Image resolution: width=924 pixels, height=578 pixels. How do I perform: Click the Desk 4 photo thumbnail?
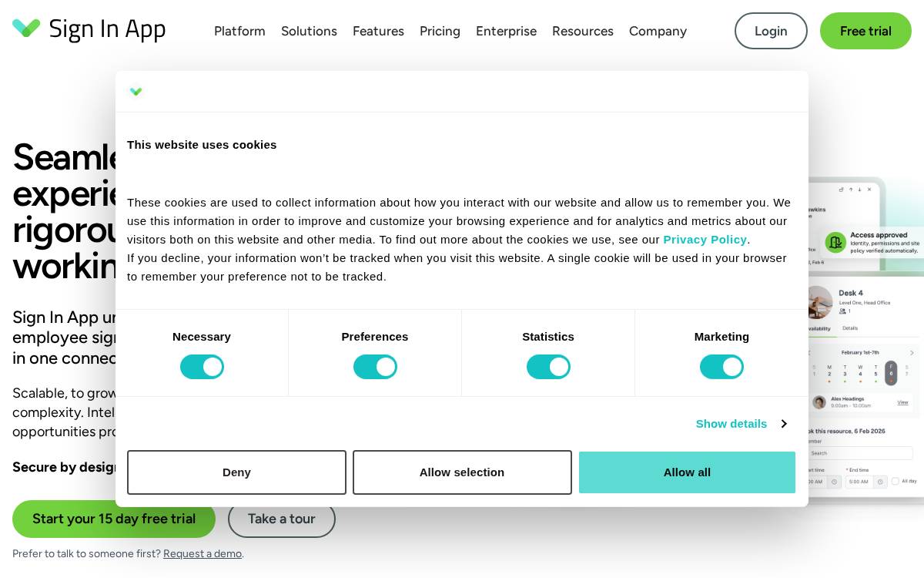[819, 302]
